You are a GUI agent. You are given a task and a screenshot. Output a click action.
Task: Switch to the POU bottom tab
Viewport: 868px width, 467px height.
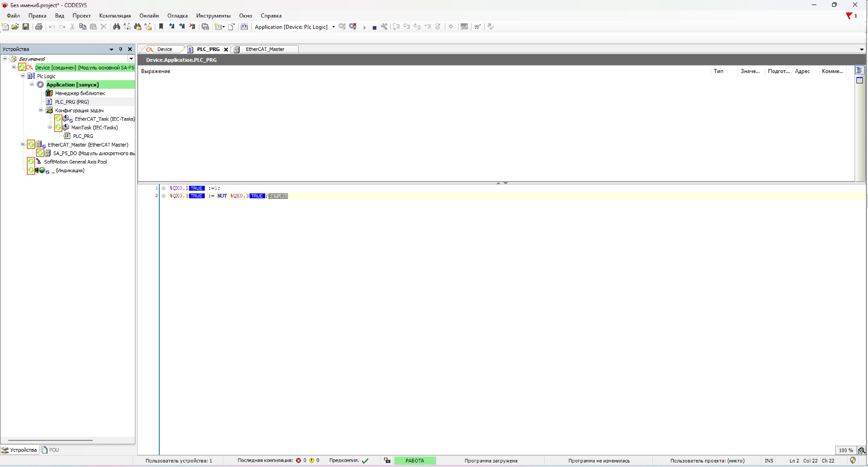50,450
